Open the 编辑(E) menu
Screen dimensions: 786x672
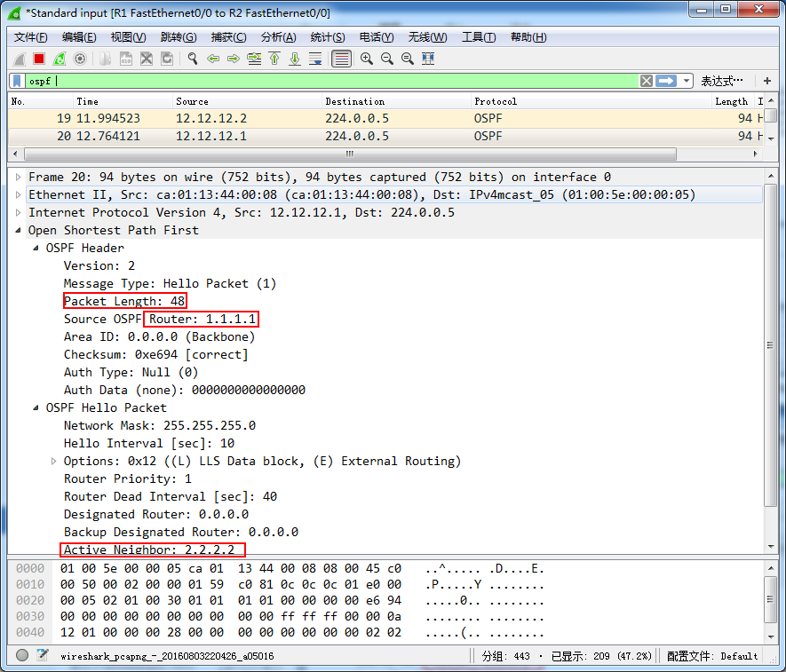click(79, 37)
